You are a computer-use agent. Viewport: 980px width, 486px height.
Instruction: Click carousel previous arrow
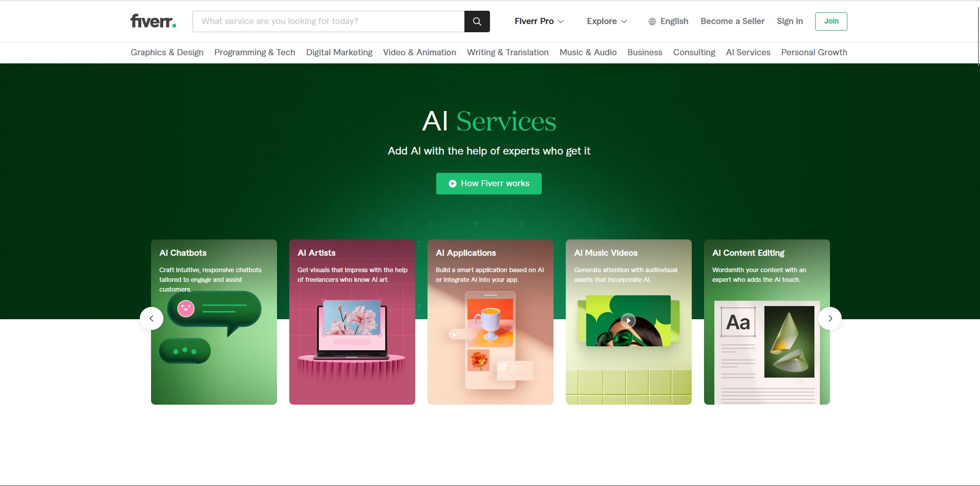tap(152, 318)
